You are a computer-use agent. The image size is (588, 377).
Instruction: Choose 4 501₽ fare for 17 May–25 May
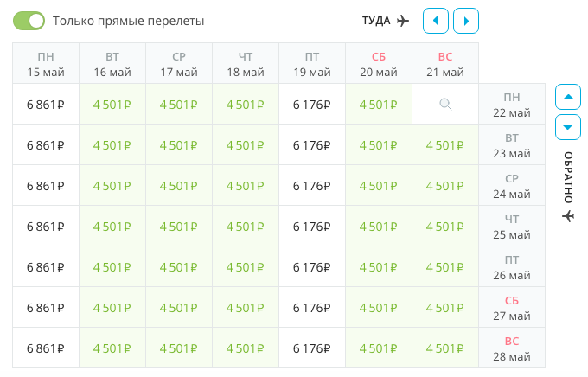pyautogui.click(x=179, y=227)
